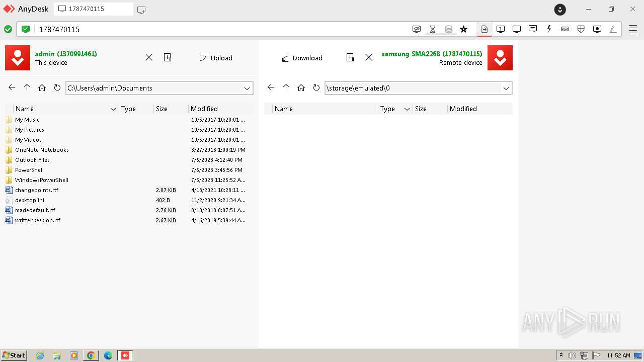The width and height of the screenshot is (644, 362).
Task: Sort remote files by Size column
Action: click(430, 109)
